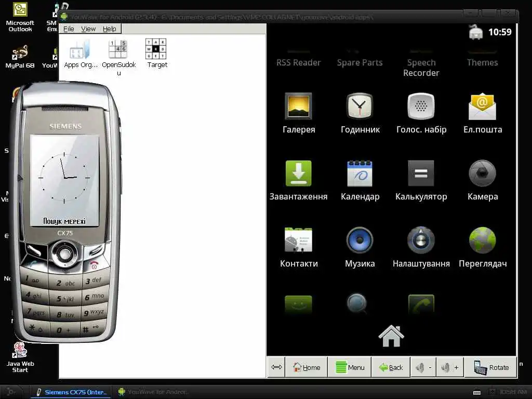
Task: Open the View menu in YouWave
Action: pos(88,29)
